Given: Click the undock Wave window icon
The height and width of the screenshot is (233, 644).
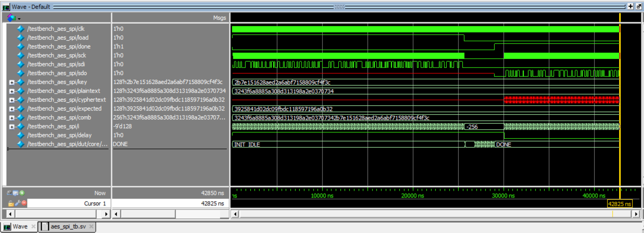Looking at the screenshot, I should 638,7.
